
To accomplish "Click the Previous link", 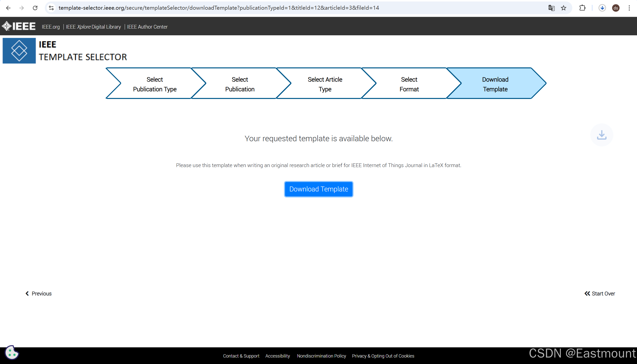I will (x=39, y=293).
